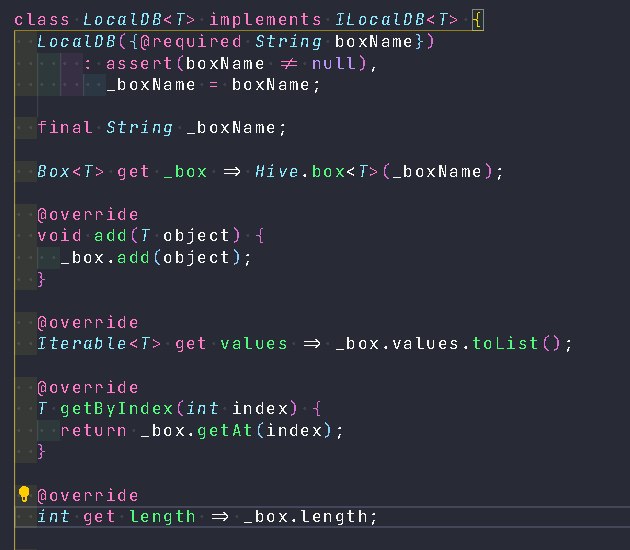This screenshot has width=630, height=550.
Task: Click the highlighted opening brace after ILocalDB<T>
Action: pyautogui.click(x=477, y=20)
